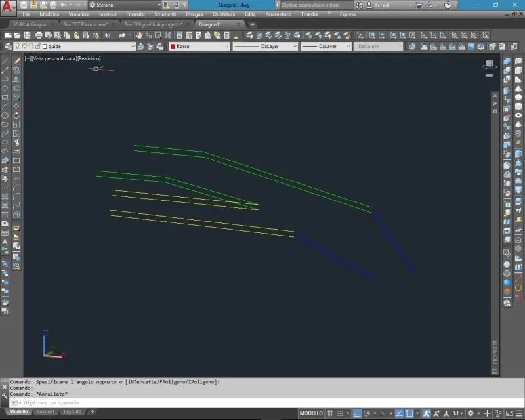
Task: Select the Ellipse drawing tool
Action: (x=5, y=142)
